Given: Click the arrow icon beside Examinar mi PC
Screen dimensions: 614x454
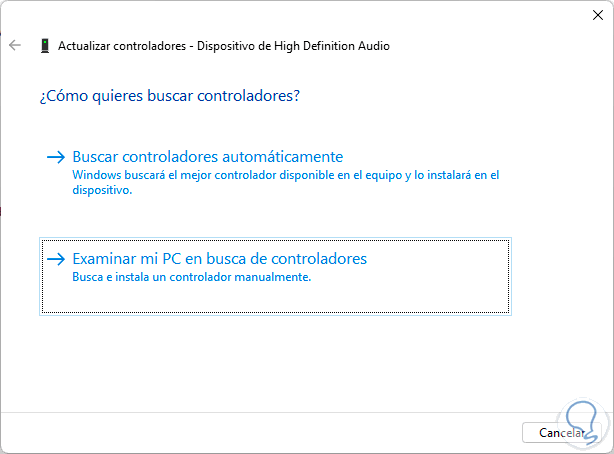Looking at the screenshot, I should [56, 259].
